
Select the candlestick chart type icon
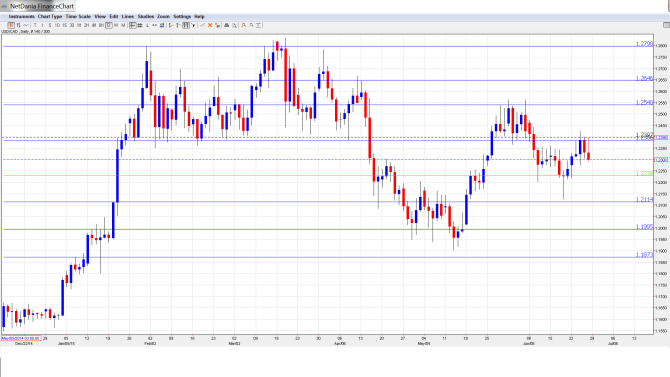[11, 26]
